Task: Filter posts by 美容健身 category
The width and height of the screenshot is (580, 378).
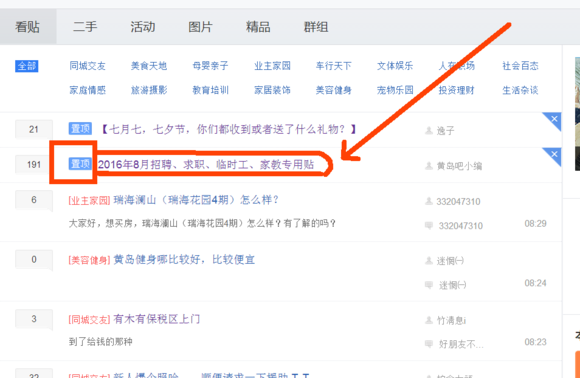Action: 333,90
